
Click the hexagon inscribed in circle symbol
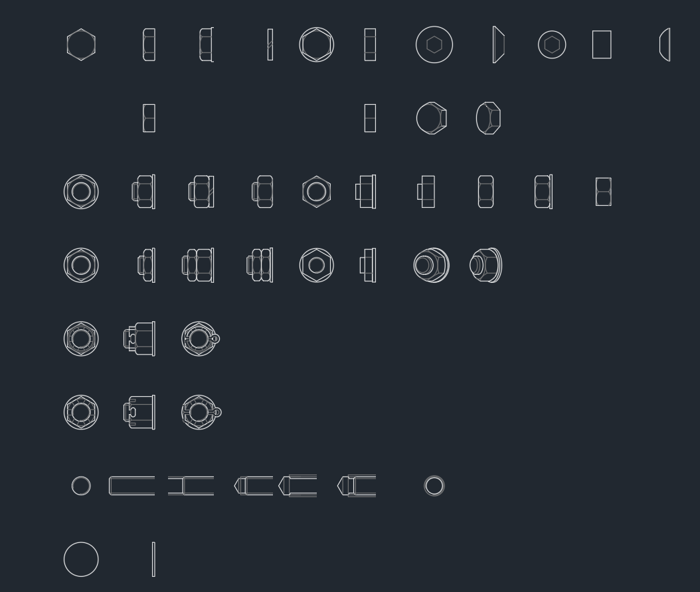click(x=317, y=44)
